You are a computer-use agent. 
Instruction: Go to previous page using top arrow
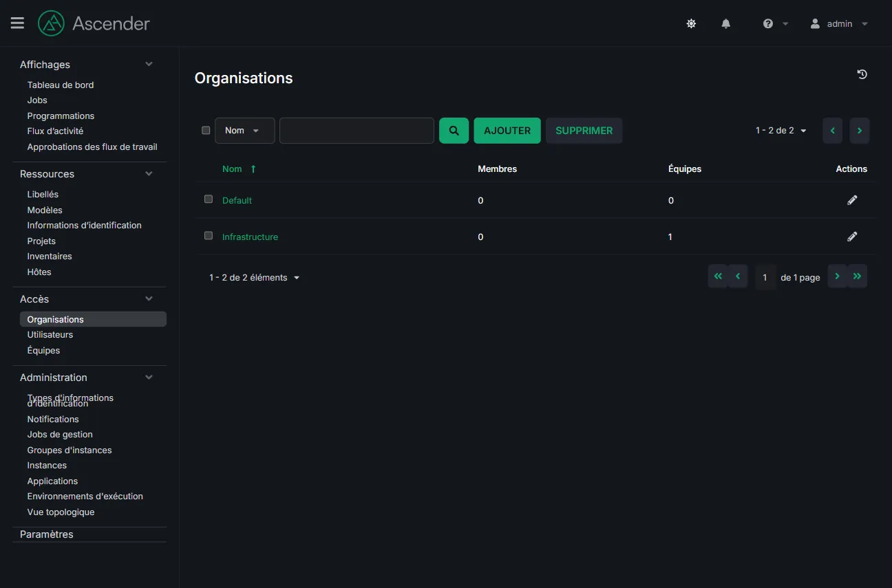(833, 131)
